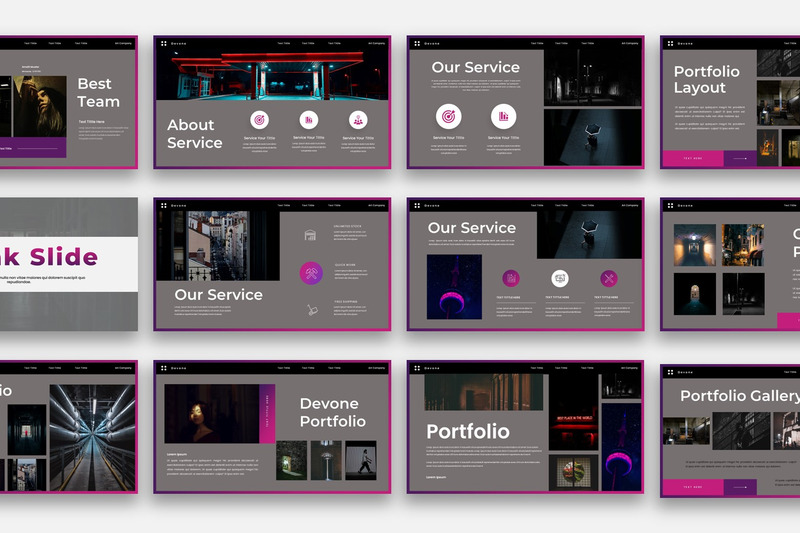Click the storefront icon in the city slide

point(310,235)
